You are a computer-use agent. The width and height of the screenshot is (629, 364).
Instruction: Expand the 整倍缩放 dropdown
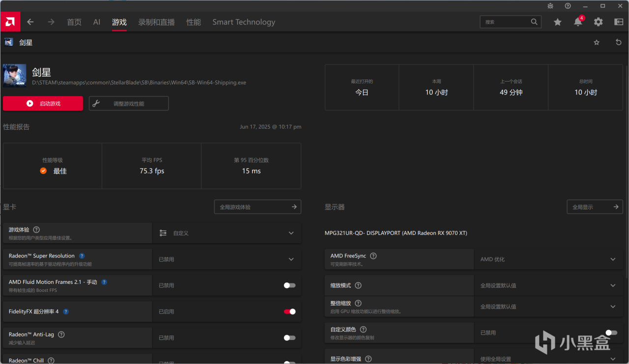click(548, 307)
